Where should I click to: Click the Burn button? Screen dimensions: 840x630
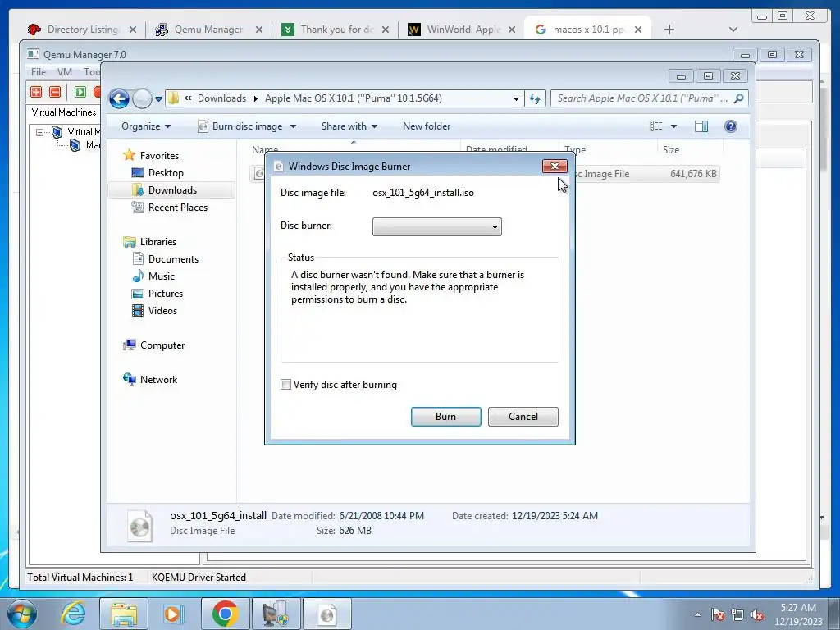pos(445,417)
